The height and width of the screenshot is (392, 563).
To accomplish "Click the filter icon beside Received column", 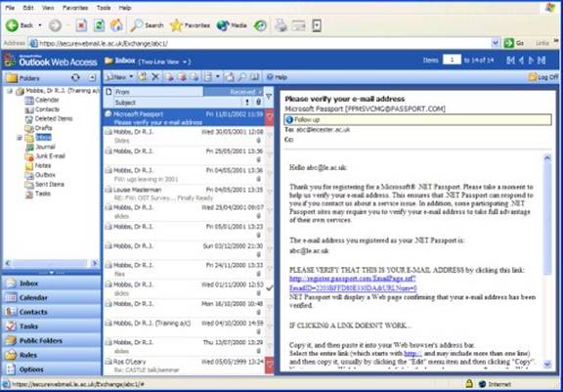I will [269, 96].
